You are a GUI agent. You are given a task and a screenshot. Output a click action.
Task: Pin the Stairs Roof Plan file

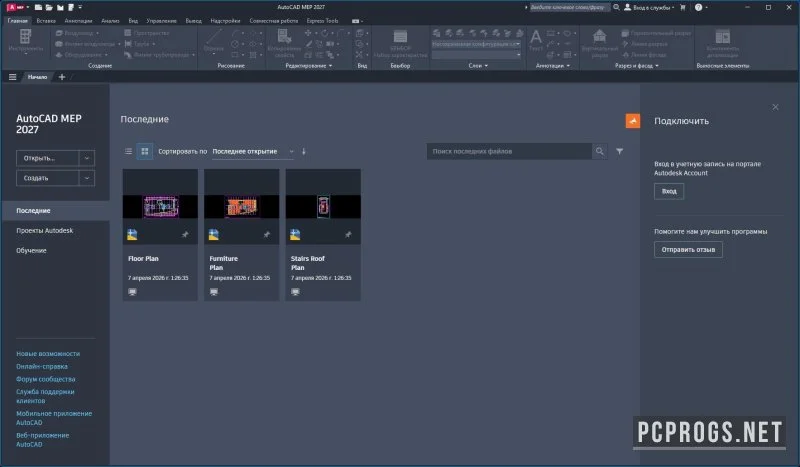[x=348, y=235]
